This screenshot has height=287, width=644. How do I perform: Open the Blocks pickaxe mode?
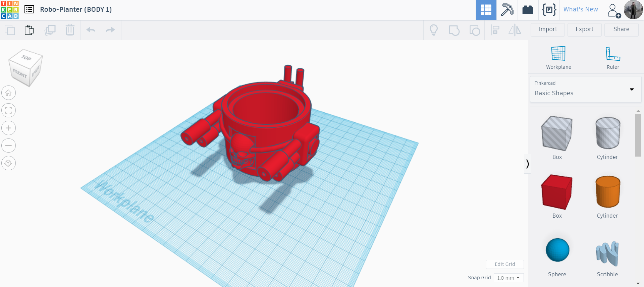507,10
